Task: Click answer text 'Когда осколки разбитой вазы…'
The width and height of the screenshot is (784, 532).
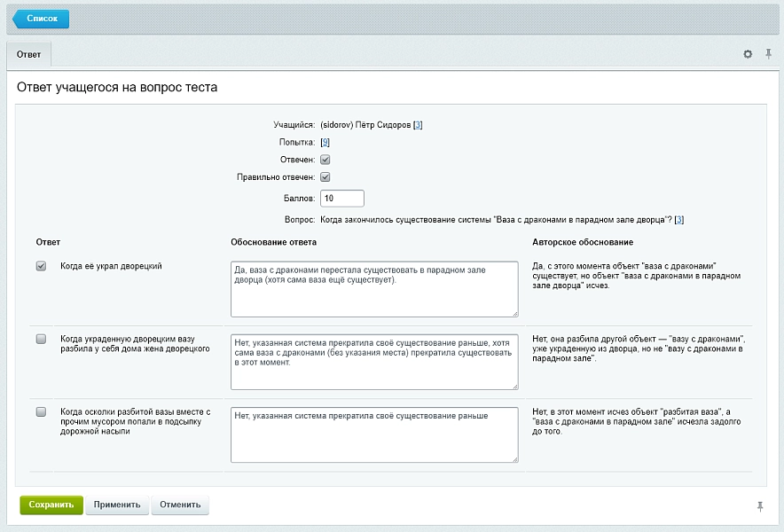Action: coord(136,421)
